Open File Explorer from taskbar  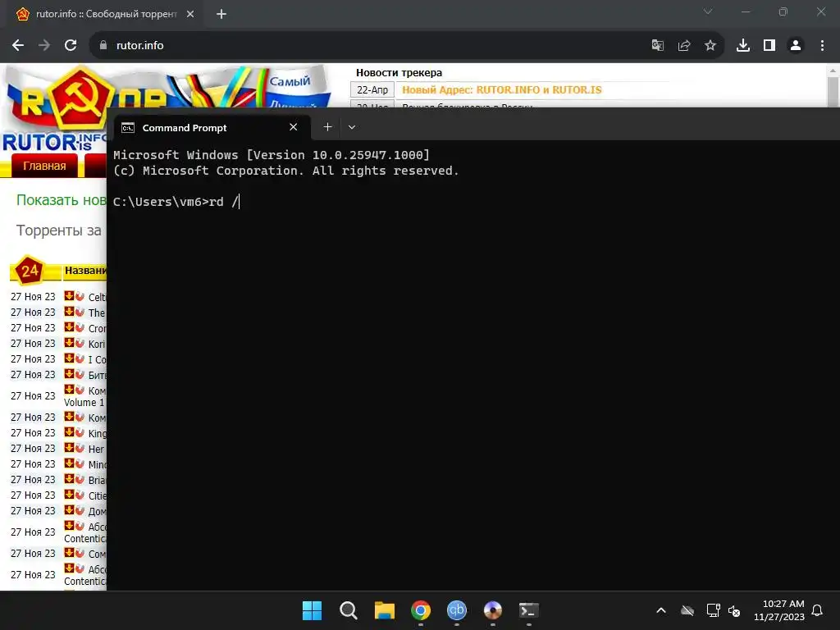tap(384, 610)
